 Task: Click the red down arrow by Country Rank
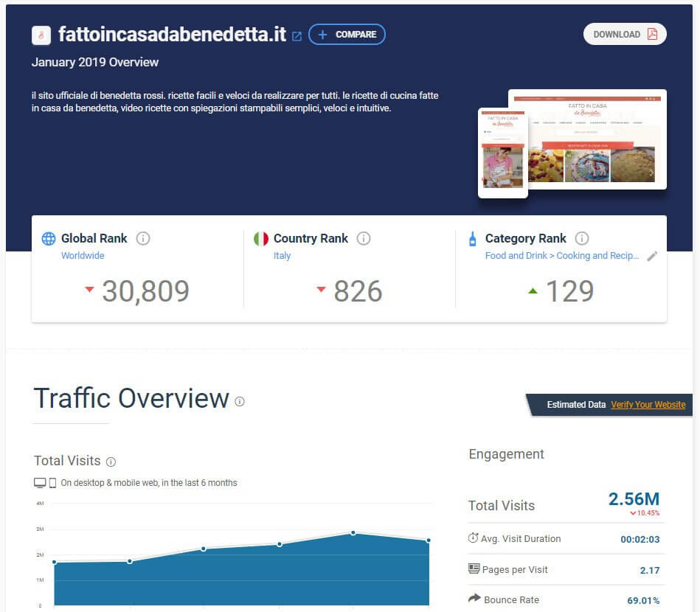tap(321, 289)
